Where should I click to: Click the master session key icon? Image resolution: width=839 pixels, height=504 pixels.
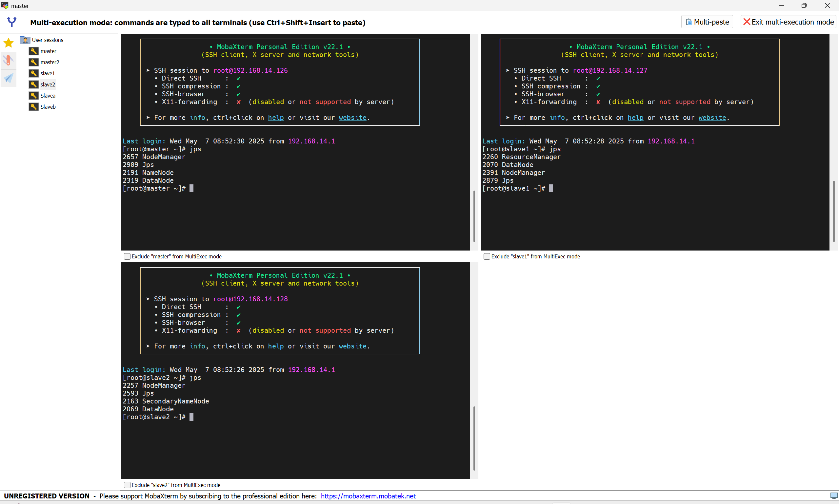(33, 51)
